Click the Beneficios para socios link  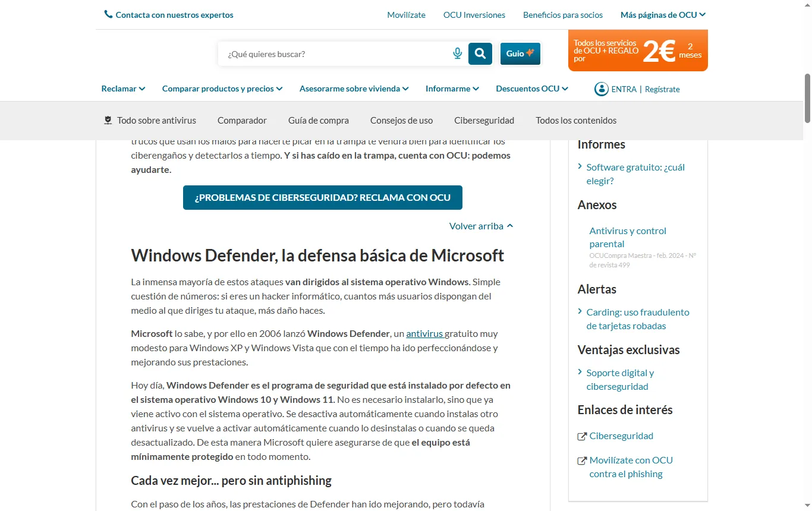pos(563,15)
